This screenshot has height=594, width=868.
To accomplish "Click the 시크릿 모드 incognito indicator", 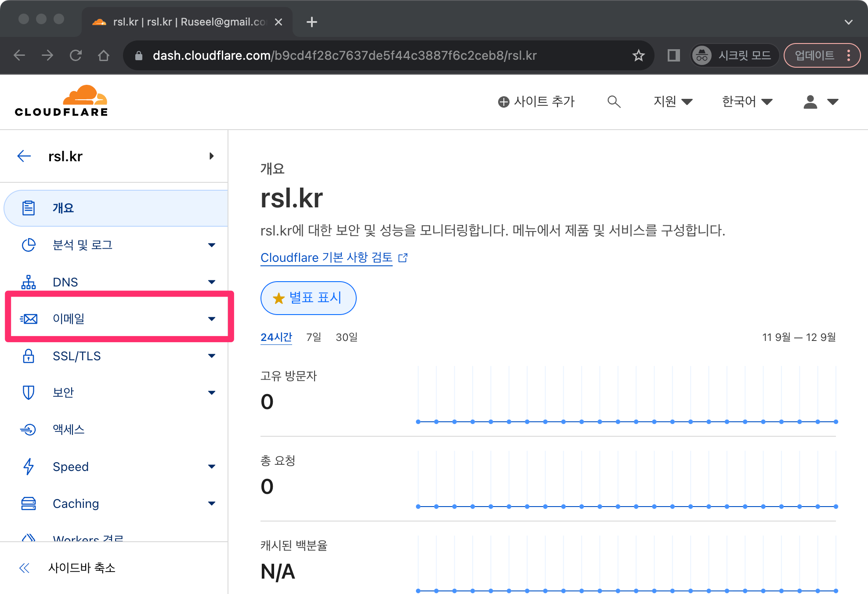I will point(735,55).
